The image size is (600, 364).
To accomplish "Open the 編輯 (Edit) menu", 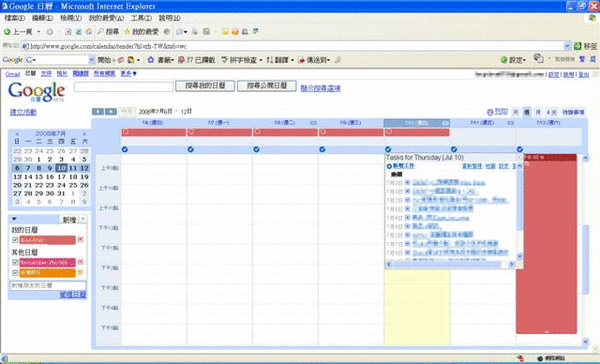I will pos(42,18).
